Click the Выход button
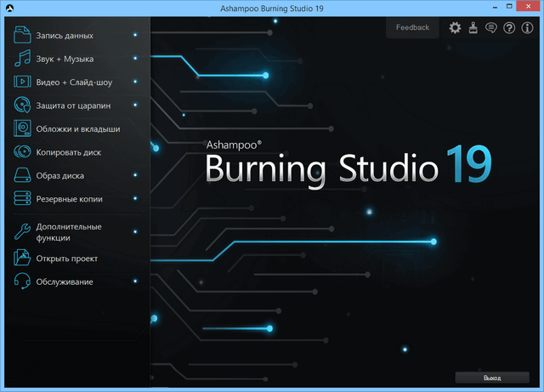 pyautogui.click(x=492, y=378)
